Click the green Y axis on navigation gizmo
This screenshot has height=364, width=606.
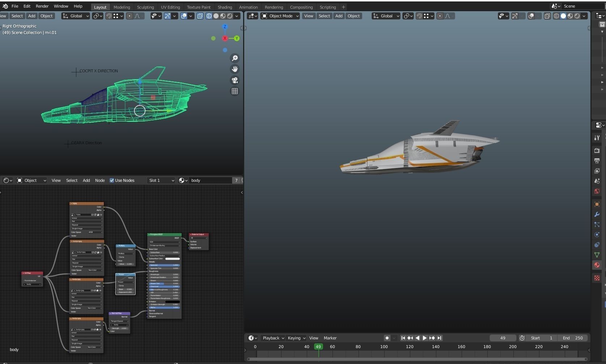(237, 38)
